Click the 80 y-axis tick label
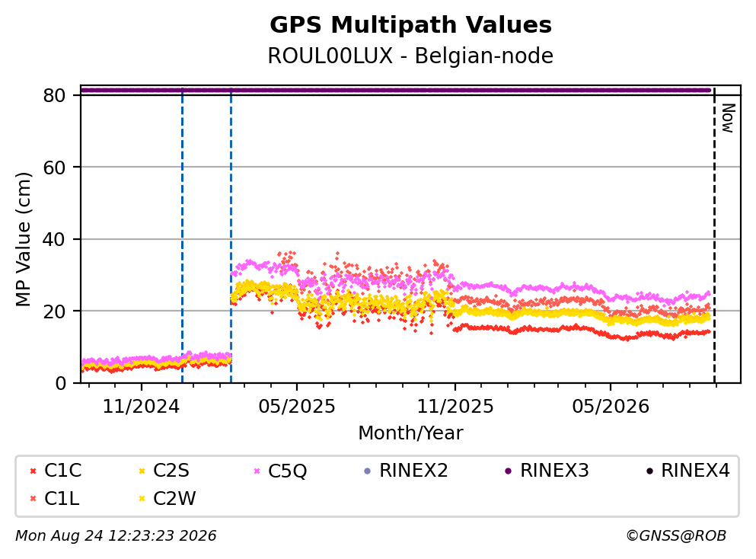This screenshot has width=756, height=559. (x=55, y=95)
